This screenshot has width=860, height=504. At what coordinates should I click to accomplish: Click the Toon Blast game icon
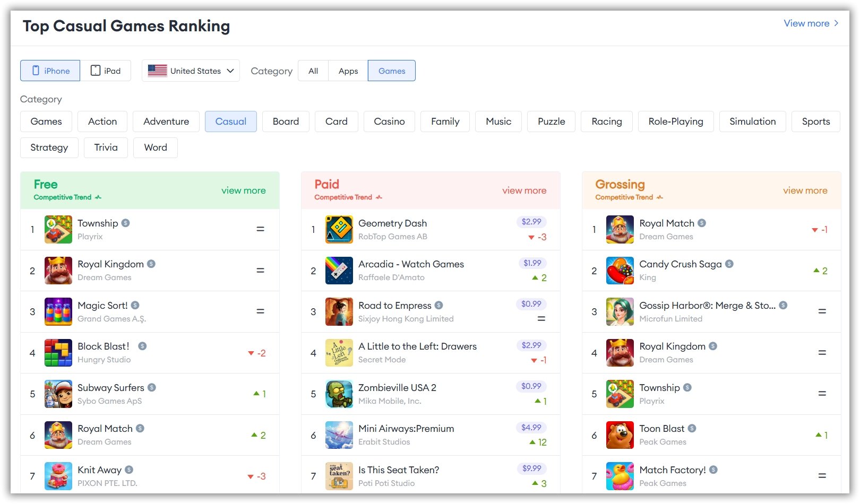coord(620,435)
